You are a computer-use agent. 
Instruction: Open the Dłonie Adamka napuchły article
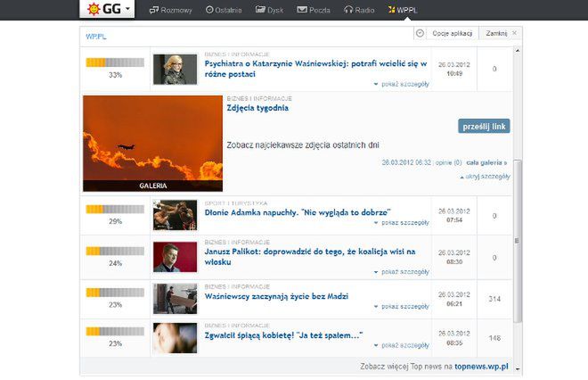point(298,212)
